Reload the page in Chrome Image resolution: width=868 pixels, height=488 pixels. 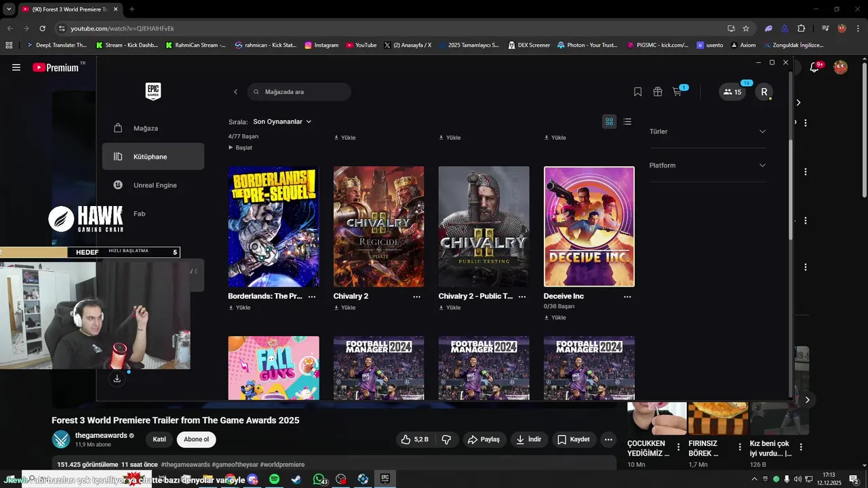[42, 28]
